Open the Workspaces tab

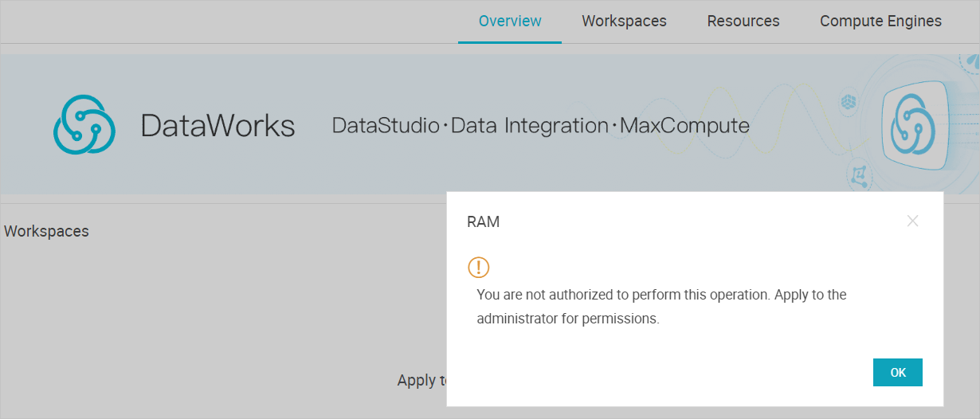(624, 22)
